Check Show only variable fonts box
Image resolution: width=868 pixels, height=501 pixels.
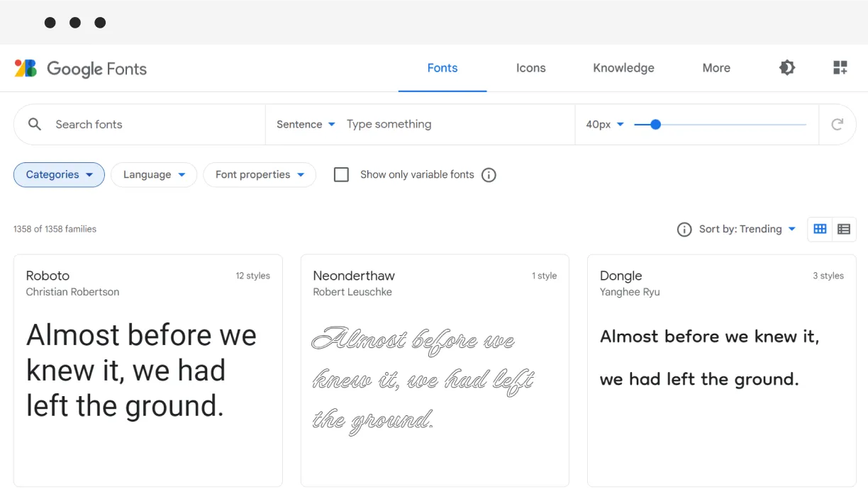(341, 174)
